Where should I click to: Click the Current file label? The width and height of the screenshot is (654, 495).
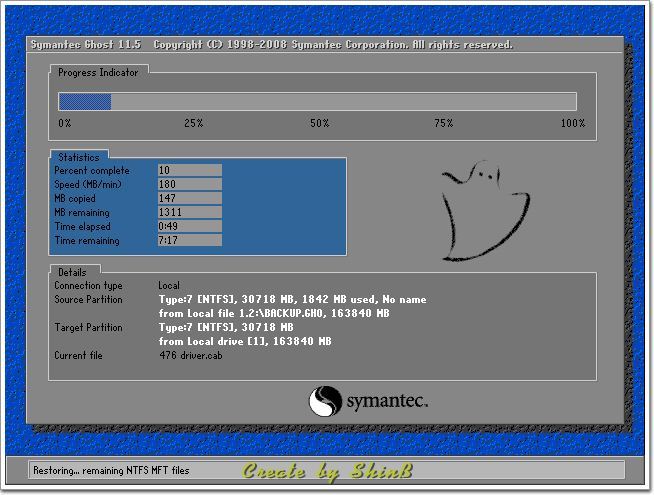78,355
